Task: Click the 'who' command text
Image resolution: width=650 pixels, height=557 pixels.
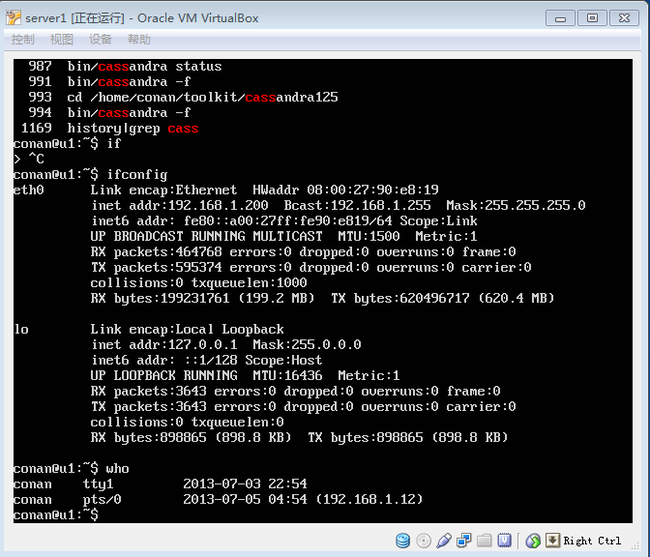Action: [x=117, y=469]
